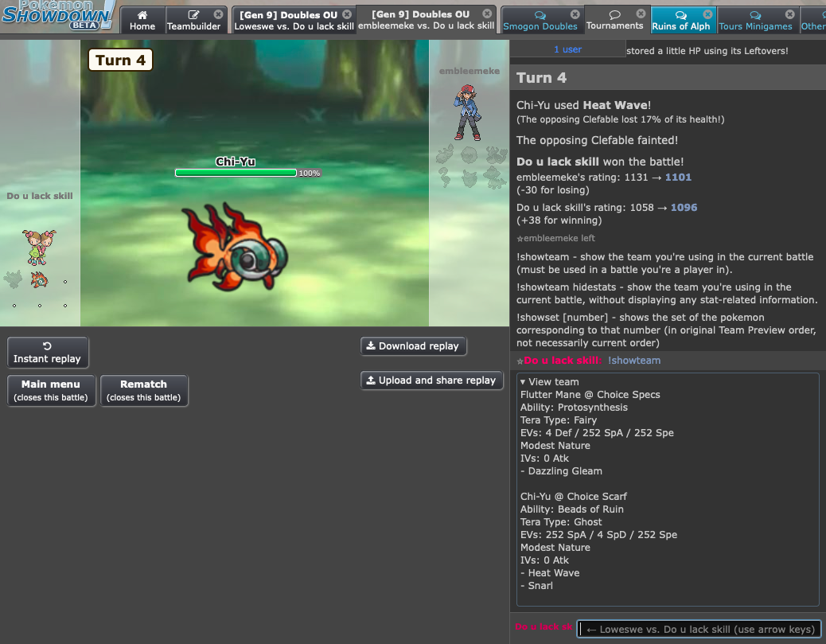Viewport: 826px width, 644px height.
Task: Click Upload and share replay
Action: [431, 381]
